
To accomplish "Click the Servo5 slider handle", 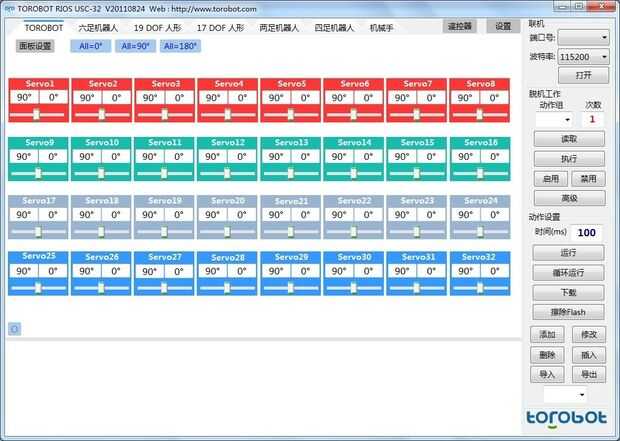I will [x=291, y=114].
